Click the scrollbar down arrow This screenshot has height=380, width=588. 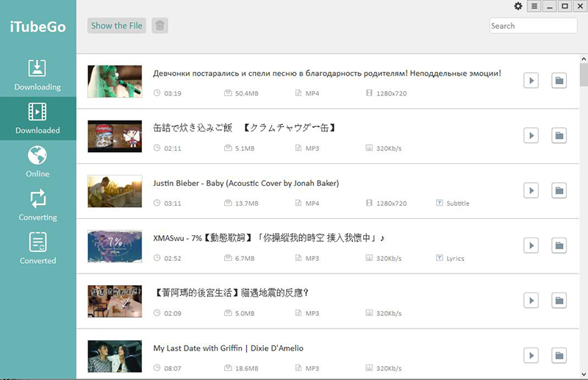point(584,374)
